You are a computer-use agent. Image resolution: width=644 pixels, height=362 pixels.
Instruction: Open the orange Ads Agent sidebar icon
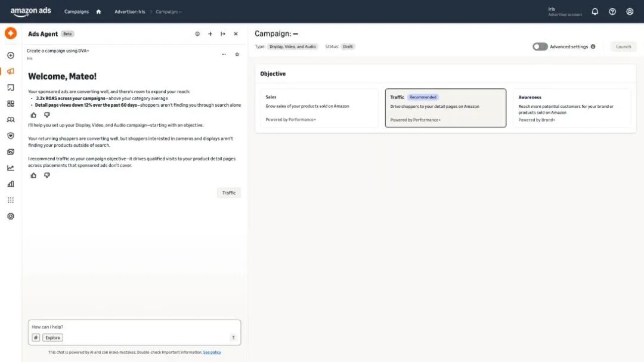pos(11,33)
